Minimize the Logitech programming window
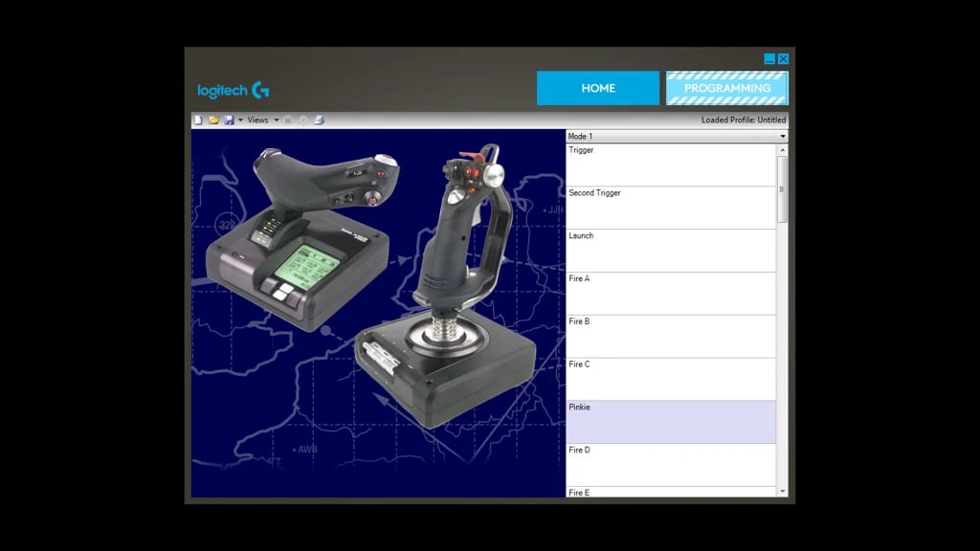Image resolution: width=980 pixels, height=551 pixels. [x=769, y=59]
